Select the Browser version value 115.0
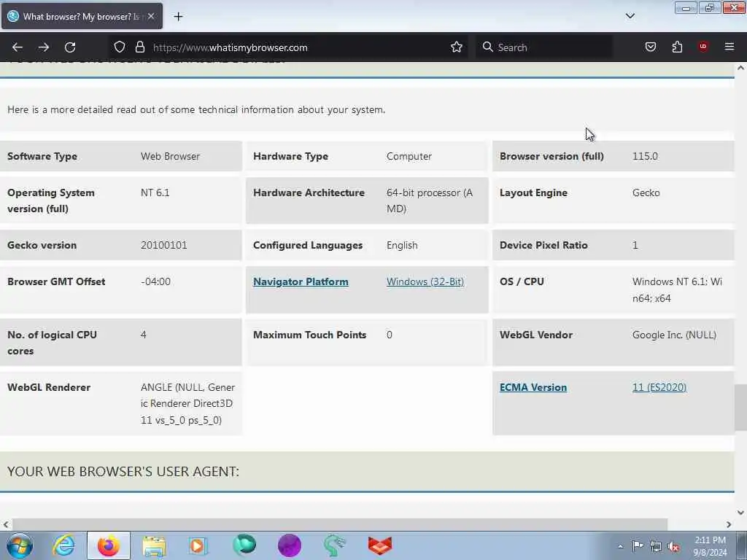The height and width of the screenshot is (560, 747). 645,156
